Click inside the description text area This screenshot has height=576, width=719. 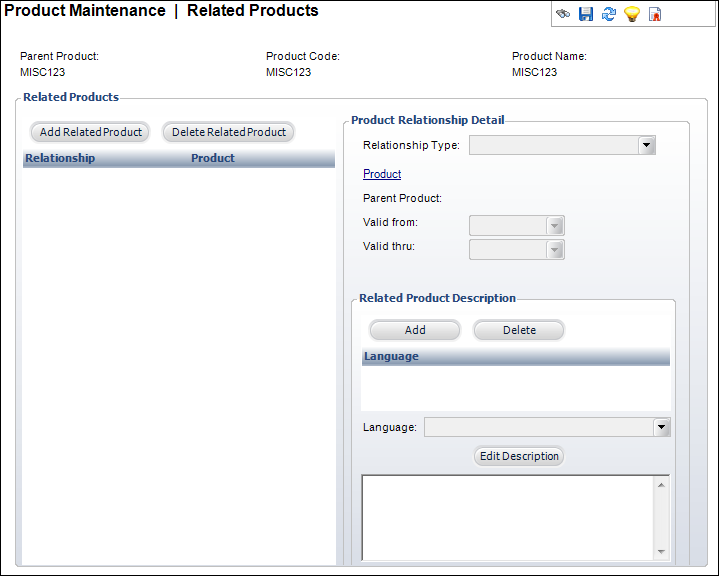508,518
